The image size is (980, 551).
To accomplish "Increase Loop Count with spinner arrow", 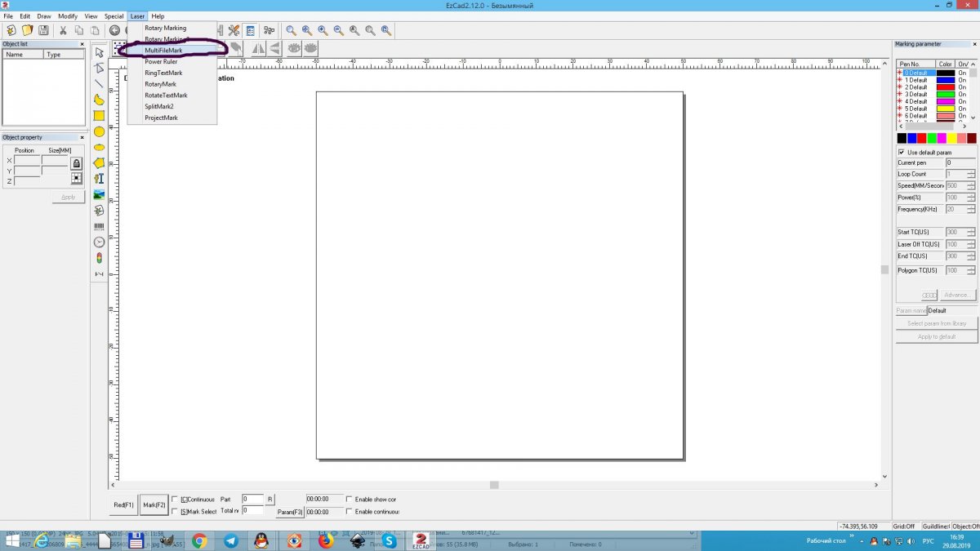I will (971, 171).
